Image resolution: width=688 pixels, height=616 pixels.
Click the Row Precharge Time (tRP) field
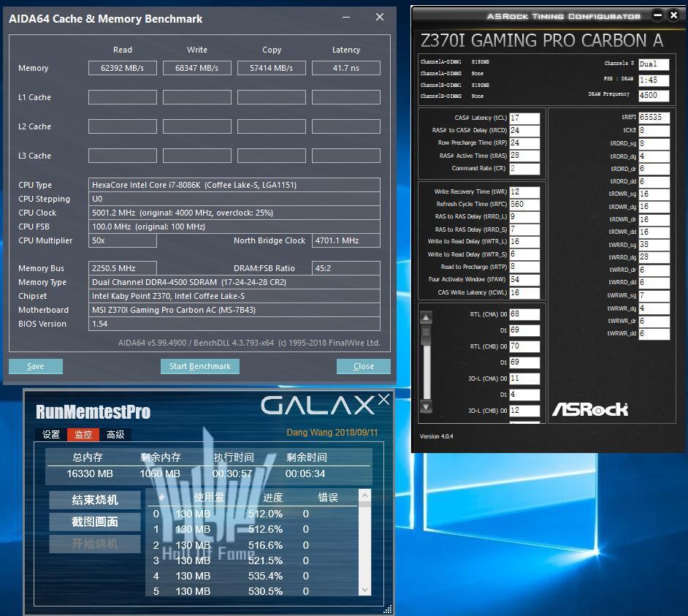pos(524,143)
